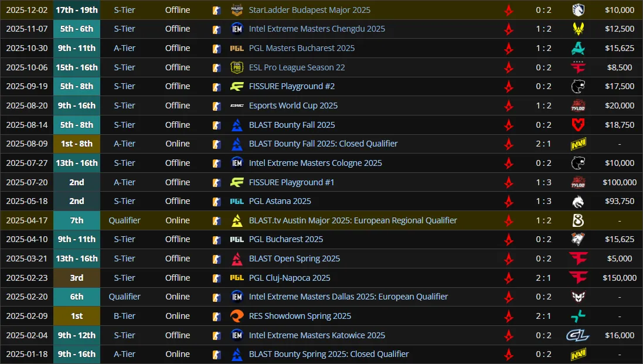Select the prize value $100,000
Image resolution: width=643 pixels, height=364 pixels.
click(x=620, y=182)
